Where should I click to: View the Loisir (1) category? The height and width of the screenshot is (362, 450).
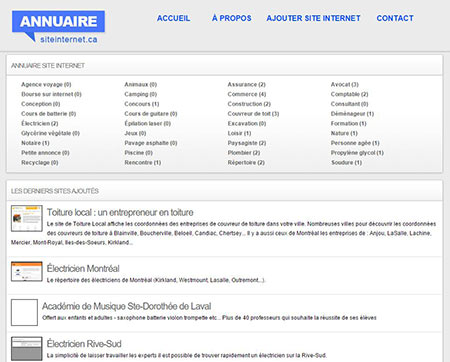point(239,133)
